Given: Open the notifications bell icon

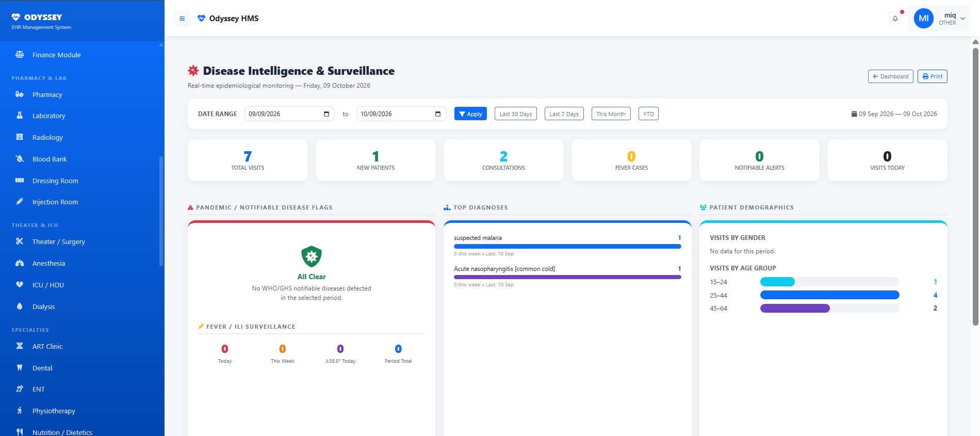Looking at the screenshot, I should [x=895, y=19].
